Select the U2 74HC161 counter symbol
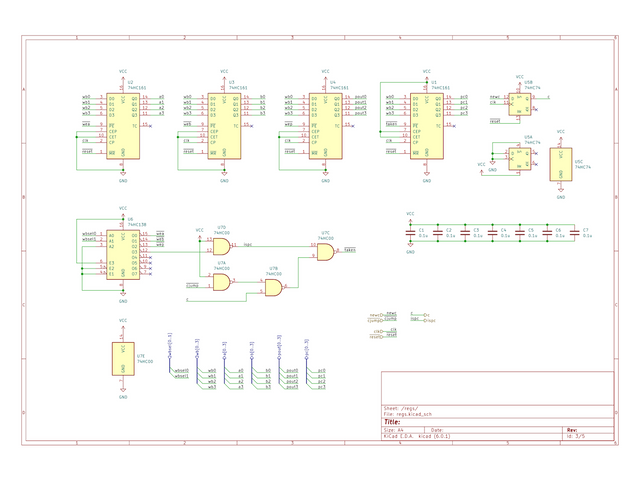This screenshot has height=480, width=640. [123, 126]
